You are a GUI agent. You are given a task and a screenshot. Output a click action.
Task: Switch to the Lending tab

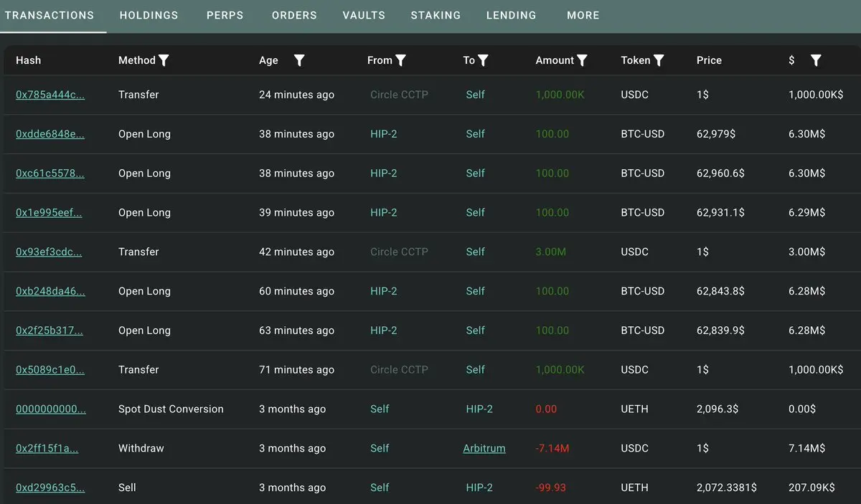click(x=511, y=15)
